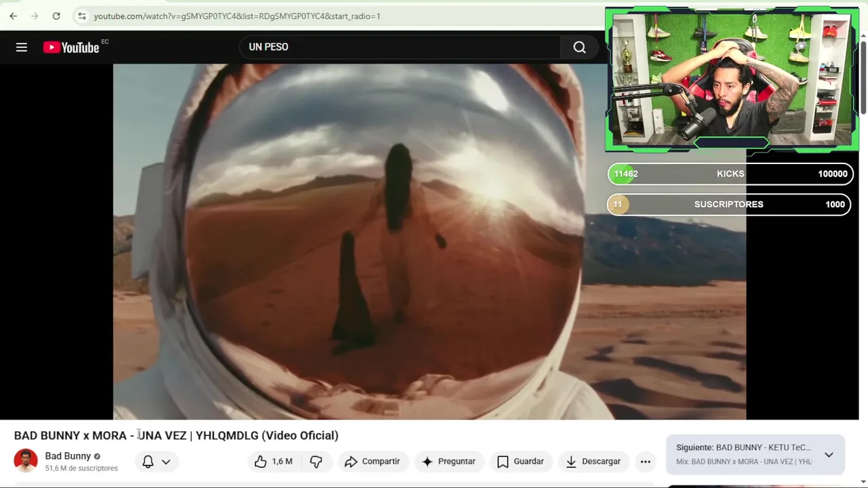The image size is (868, 488).
Task: Click the 51,6 M de suscriptores text
Action: [x=81, y=468]
